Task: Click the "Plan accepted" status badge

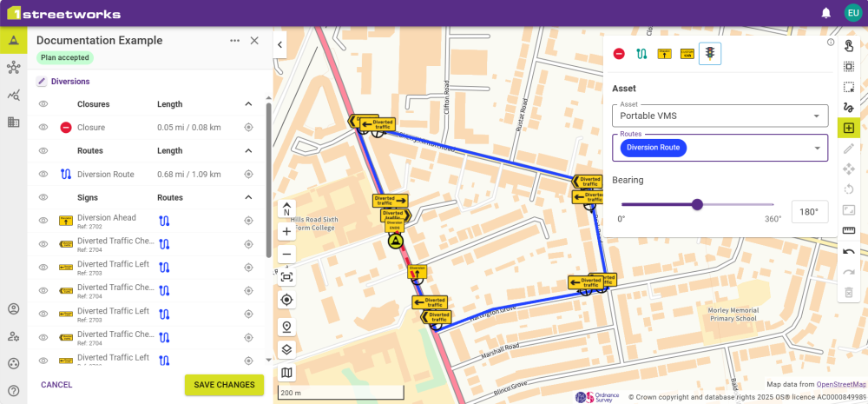Action: point(65,57)
